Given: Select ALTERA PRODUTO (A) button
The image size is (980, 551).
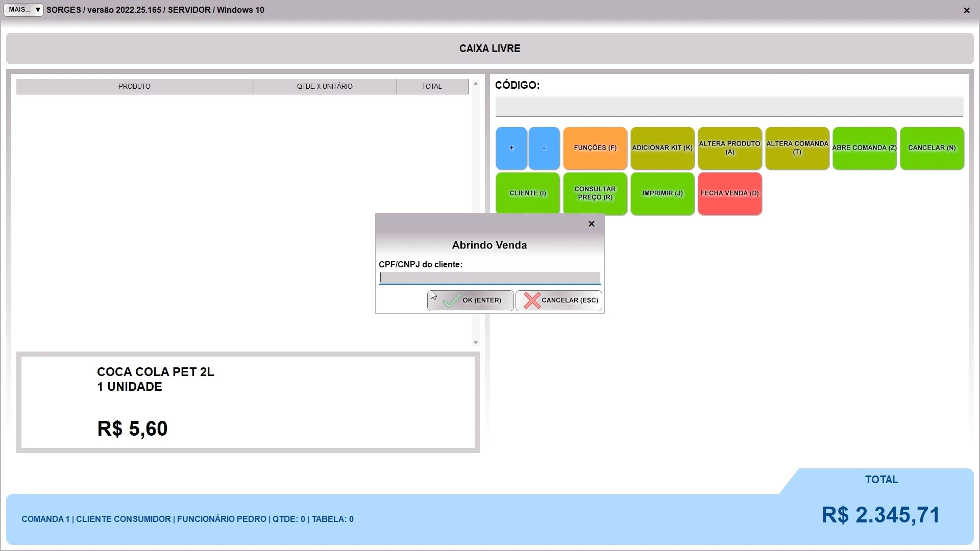Looking at the screenshot, I should pos(729,148).
